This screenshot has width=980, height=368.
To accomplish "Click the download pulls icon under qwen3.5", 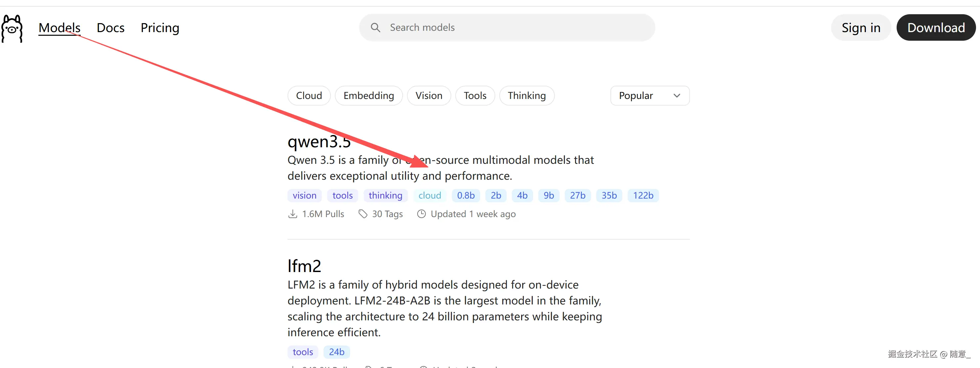I will click(292, 214).
